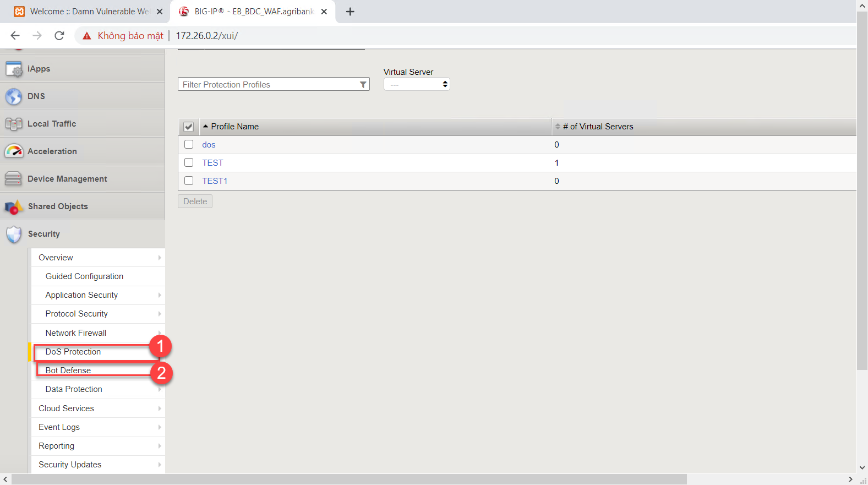Click the Delete button
The width and height of the screenshot is (868, 485).
point(195,201)
